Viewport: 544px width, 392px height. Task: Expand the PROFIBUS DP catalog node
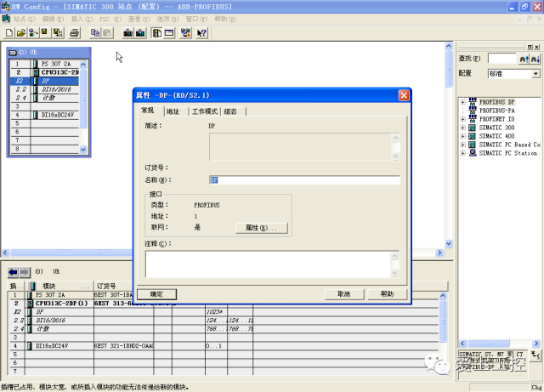[x=462, y=102]
